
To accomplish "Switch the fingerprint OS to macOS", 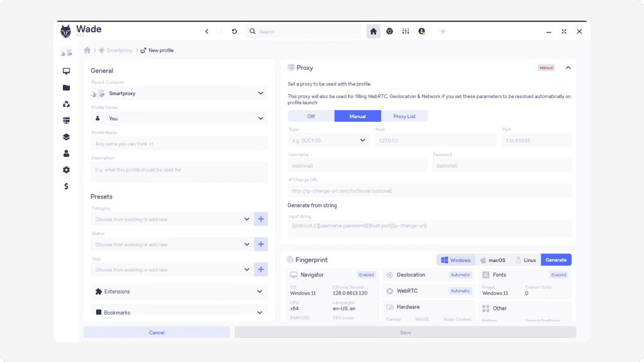I will pyautogui.click(x=492, y=260).
